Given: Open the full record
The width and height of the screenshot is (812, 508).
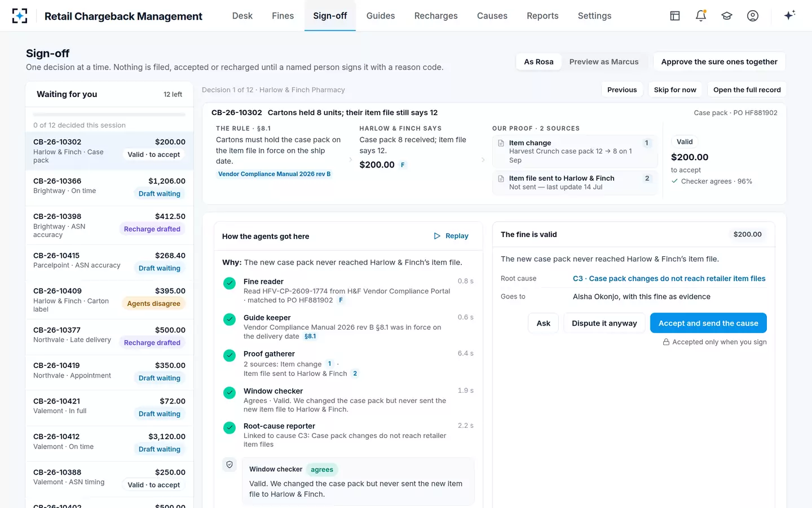Looking at the screenshot, I should (747, 90).
